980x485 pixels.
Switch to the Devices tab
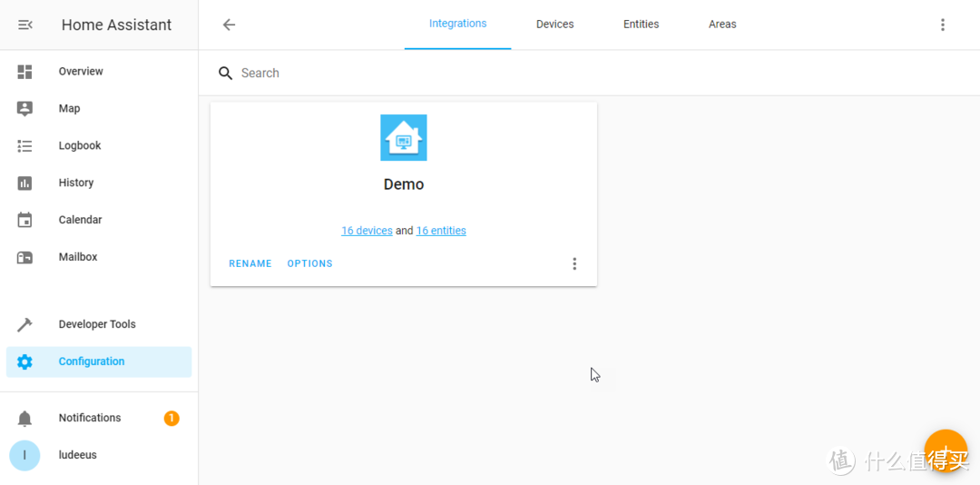coord(554,25)
